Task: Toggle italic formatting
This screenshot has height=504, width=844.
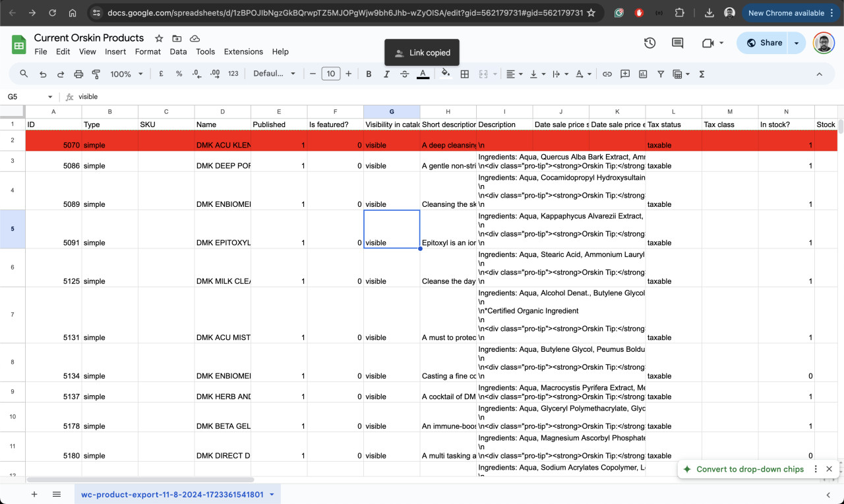Action: point(386,74)
